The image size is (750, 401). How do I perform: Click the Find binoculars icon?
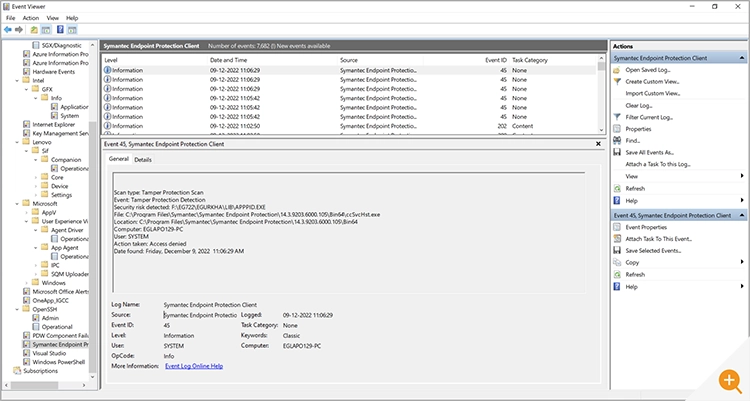click(617, 141)
